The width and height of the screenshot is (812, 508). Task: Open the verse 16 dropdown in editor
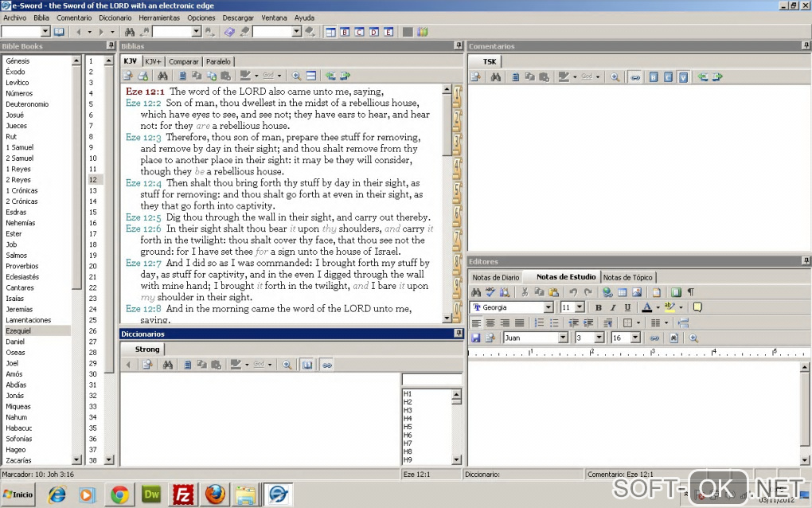coord(635,338)
